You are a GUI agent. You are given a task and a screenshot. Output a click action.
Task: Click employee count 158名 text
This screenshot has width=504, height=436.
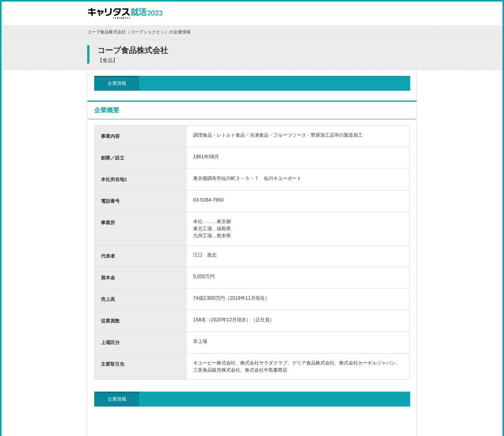point(234,320)
